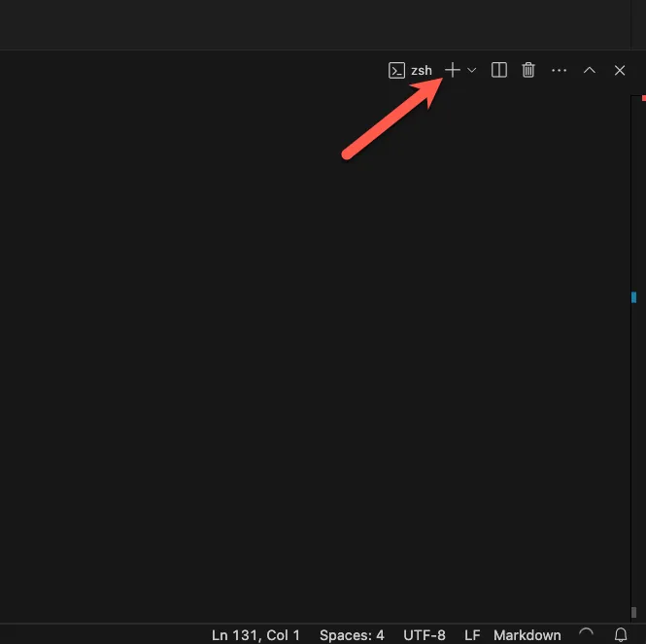Change the LF end-of-line sequence

[x=472, y=634]
